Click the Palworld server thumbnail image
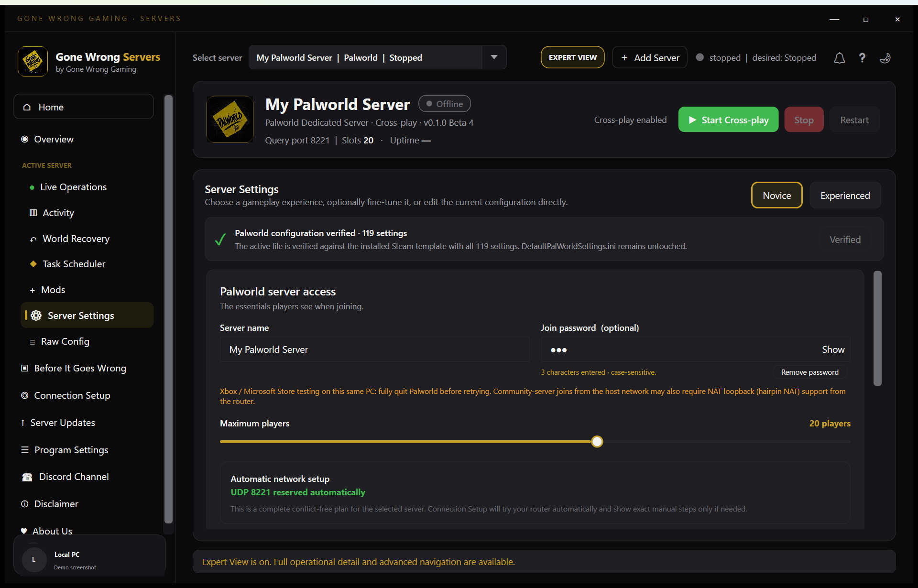The height and width of the screenshot is (588, 918). pos(230,119)
